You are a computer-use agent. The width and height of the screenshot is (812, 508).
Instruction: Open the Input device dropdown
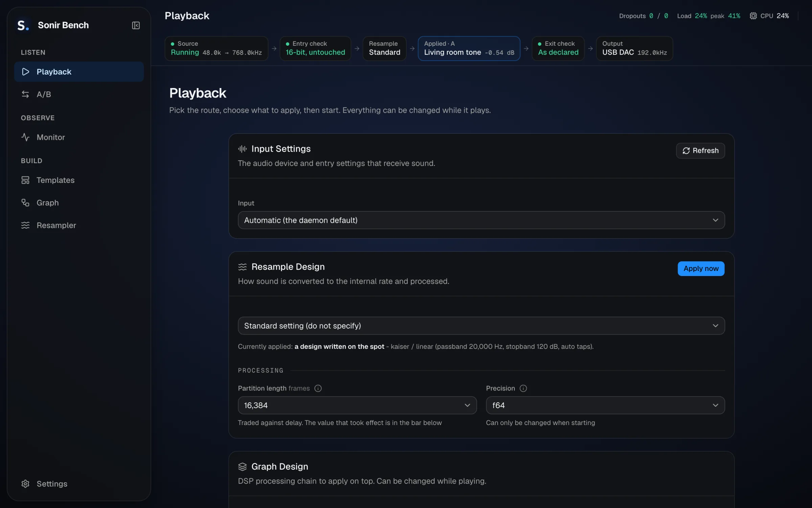(x=481, y=220)
